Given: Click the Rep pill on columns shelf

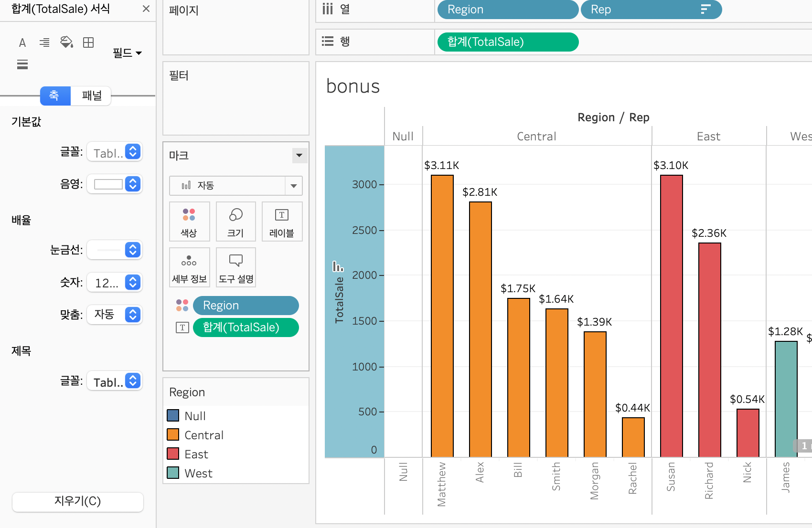Looking at the screenshot, I should click(650, 10).
